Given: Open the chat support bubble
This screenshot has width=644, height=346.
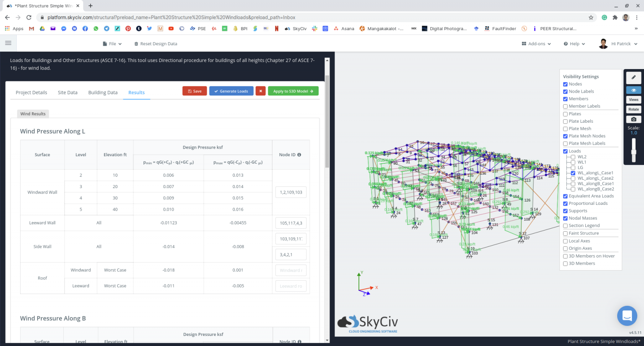Looking at the screenshot, I should click(x=627, y=316).
